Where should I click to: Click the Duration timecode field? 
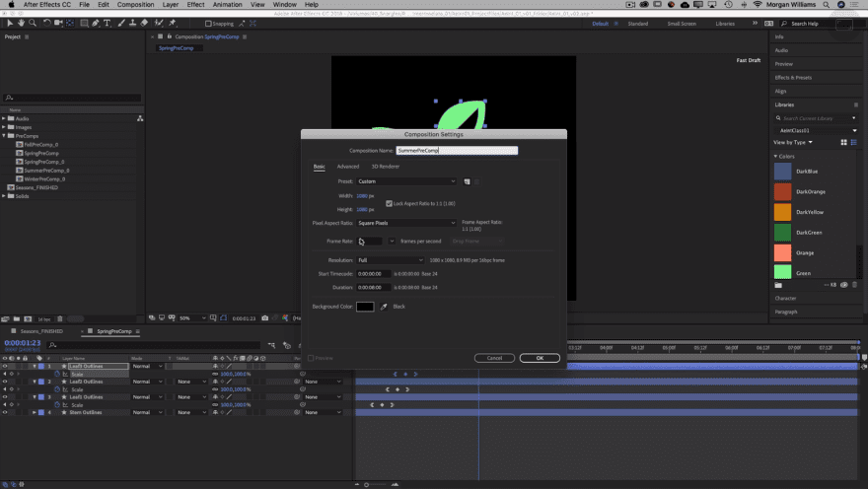point(373,287)
